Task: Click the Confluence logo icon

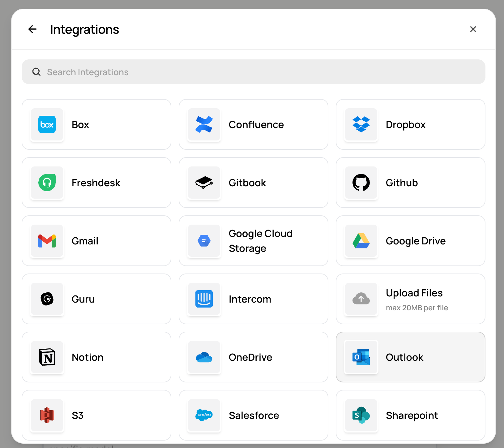Action: click(204, 124)
